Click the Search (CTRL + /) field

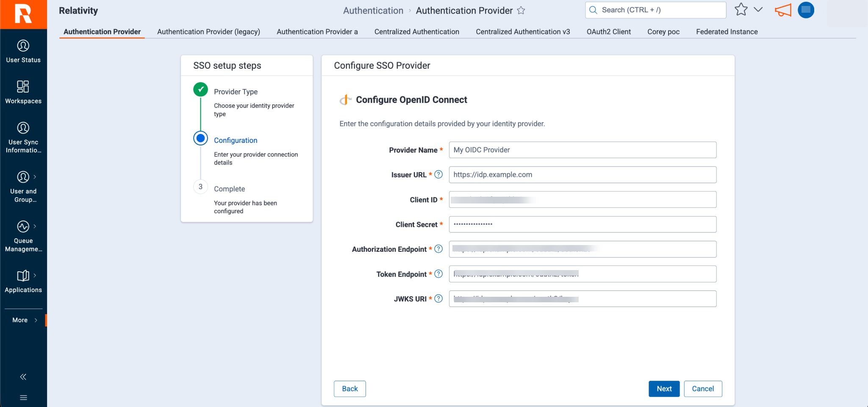point(656,10)
